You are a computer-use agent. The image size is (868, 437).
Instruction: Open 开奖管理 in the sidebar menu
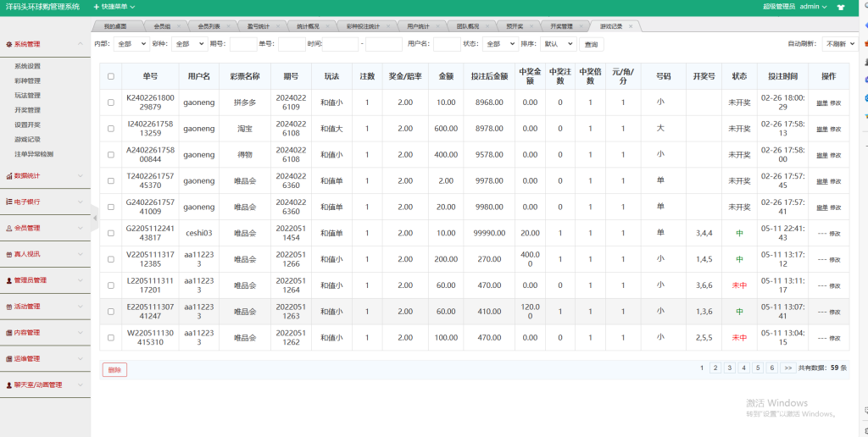coord(27,110)
